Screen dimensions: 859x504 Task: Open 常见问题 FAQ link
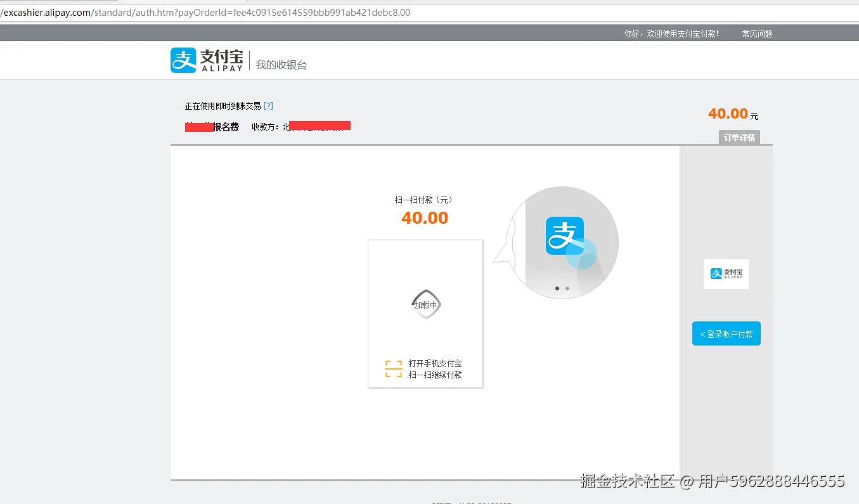[757, 34]
